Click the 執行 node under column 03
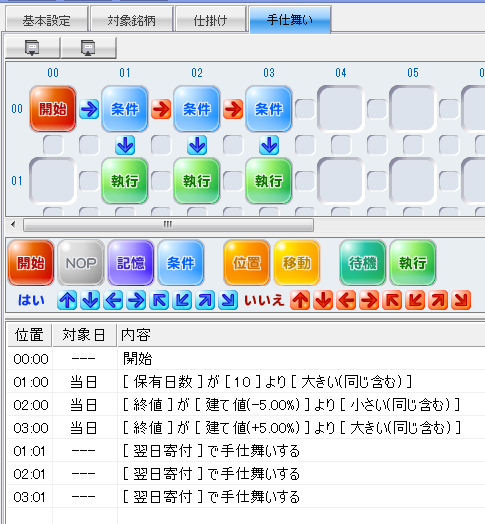 pos(269,181)
